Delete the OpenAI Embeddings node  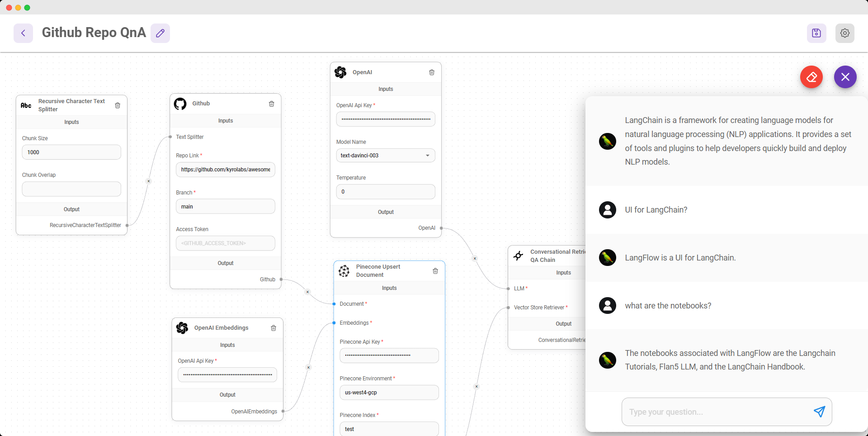(x=274, y=328)
